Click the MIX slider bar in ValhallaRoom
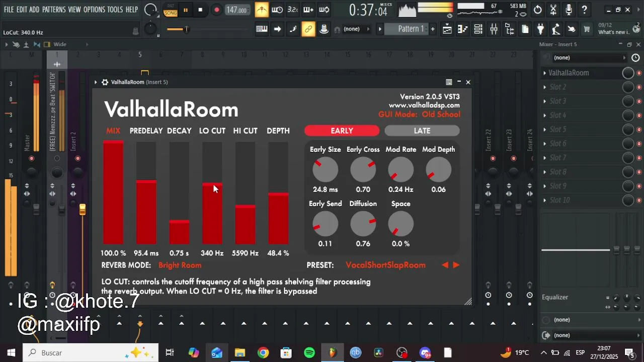Image resolution: width=644 pixels, height=362 pixels. [113, 193]
